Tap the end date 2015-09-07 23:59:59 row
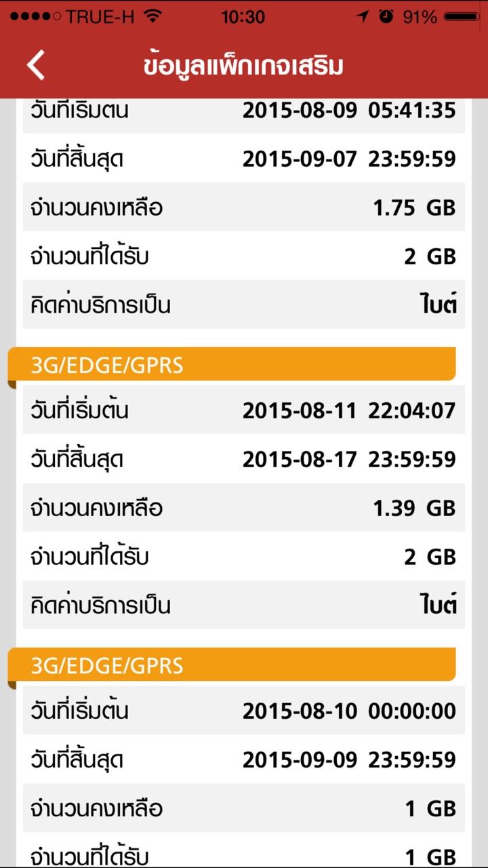This screenshot has height=868, width=488. pos(244,159)
